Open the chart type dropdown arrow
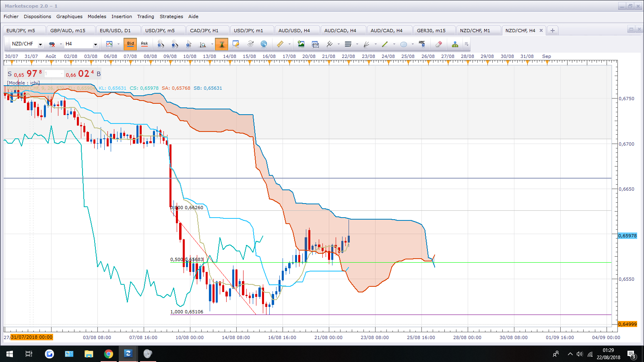The image size is (644, 362). pyautogui.click(x=118, y=44)
